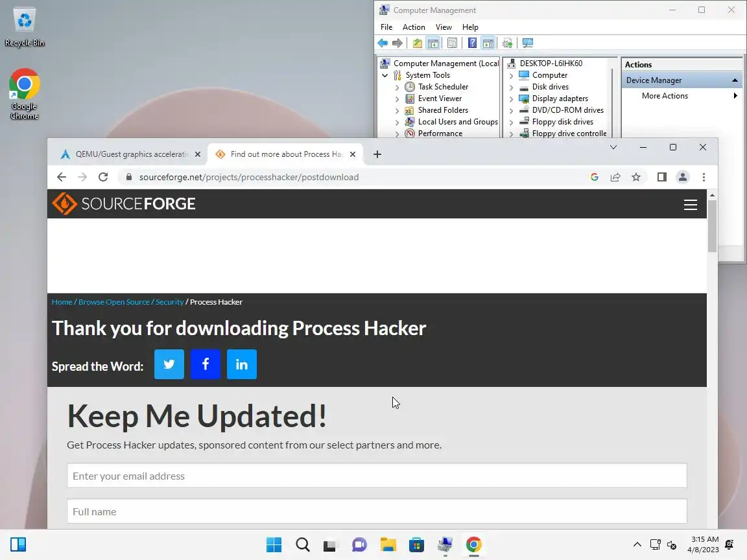Click the Full name input field
Screen dimensions: 747x560
click(x=377, y=511)
